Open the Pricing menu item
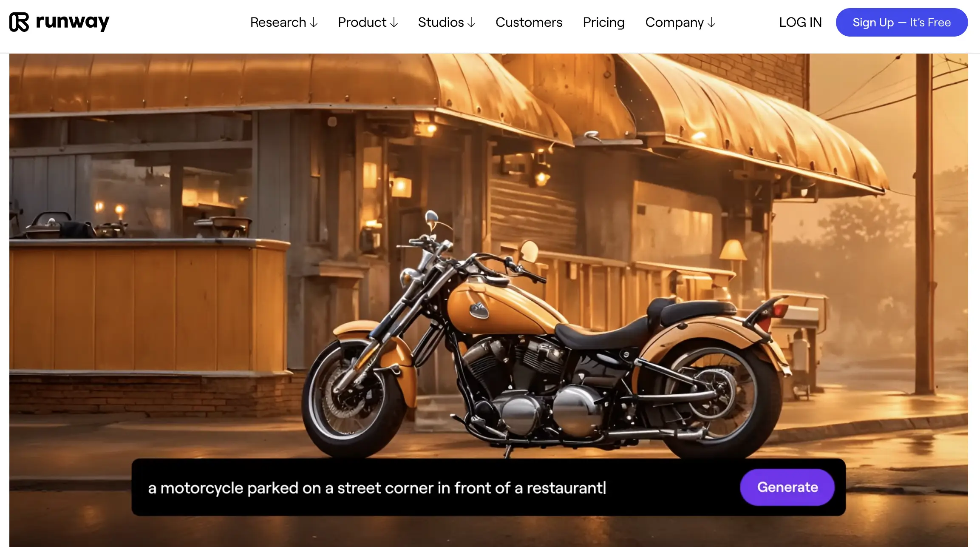Image resolution: width=980 pixels, height=547 pixels. point(603,22)
